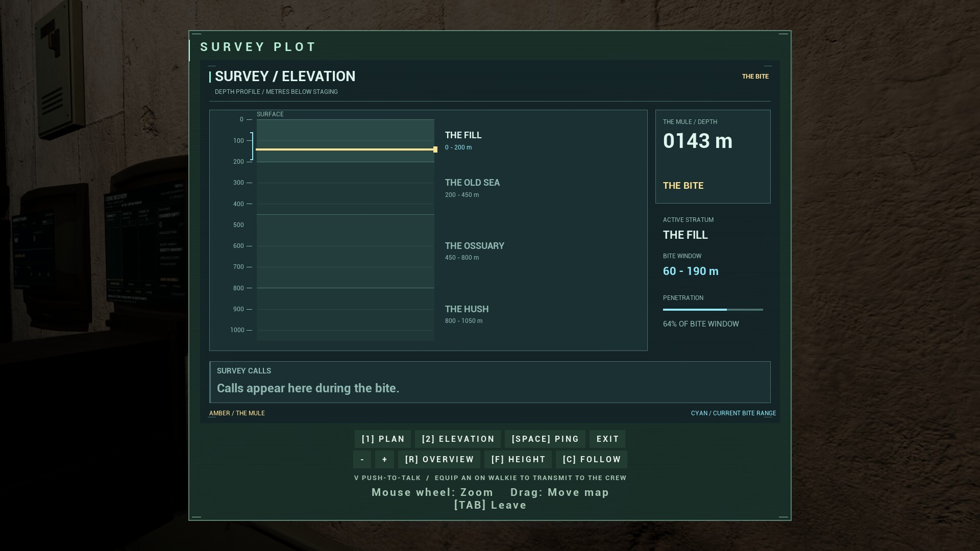Toggle the [C] FOLLOW mode
Screen dimensions: 980x551
point(592,459)
